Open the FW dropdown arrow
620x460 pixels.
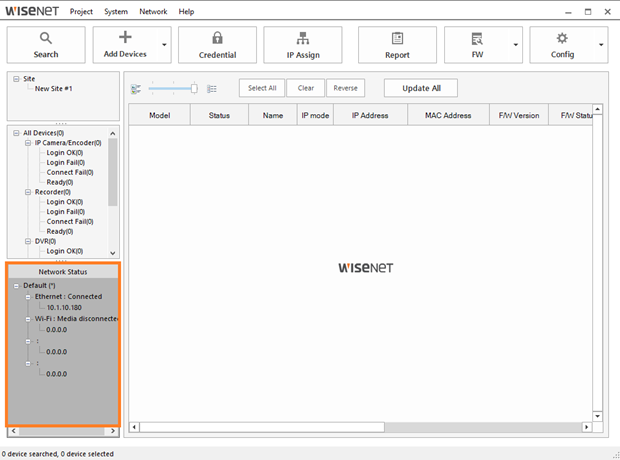coord(516,45)
